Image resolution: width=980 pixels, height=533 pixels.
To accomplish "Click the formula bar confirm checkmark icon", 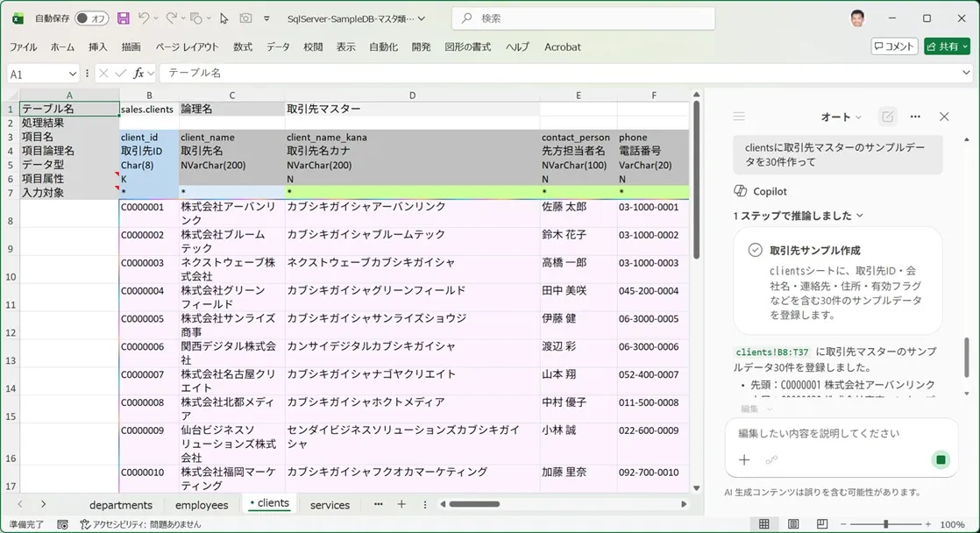I will [x=121, y=74].
